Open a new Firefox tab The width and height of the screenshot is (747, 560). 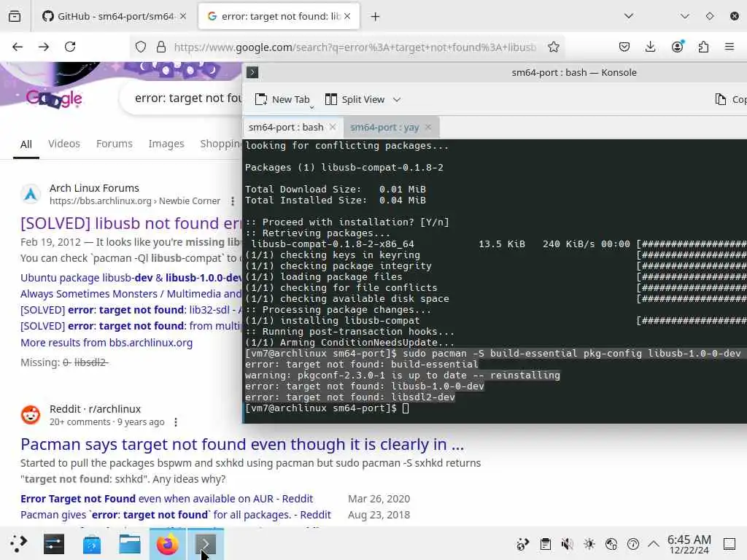(x=376, y=17)
